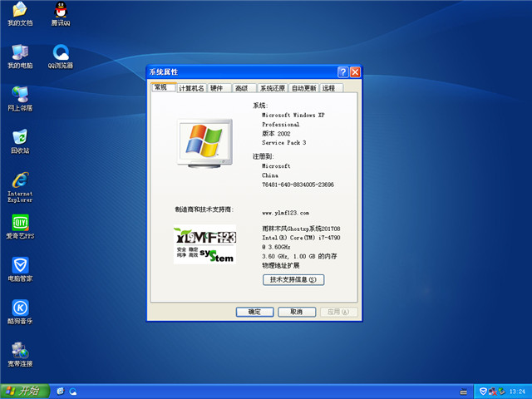Click the YLMF123 system logo image

pos(204,244)
